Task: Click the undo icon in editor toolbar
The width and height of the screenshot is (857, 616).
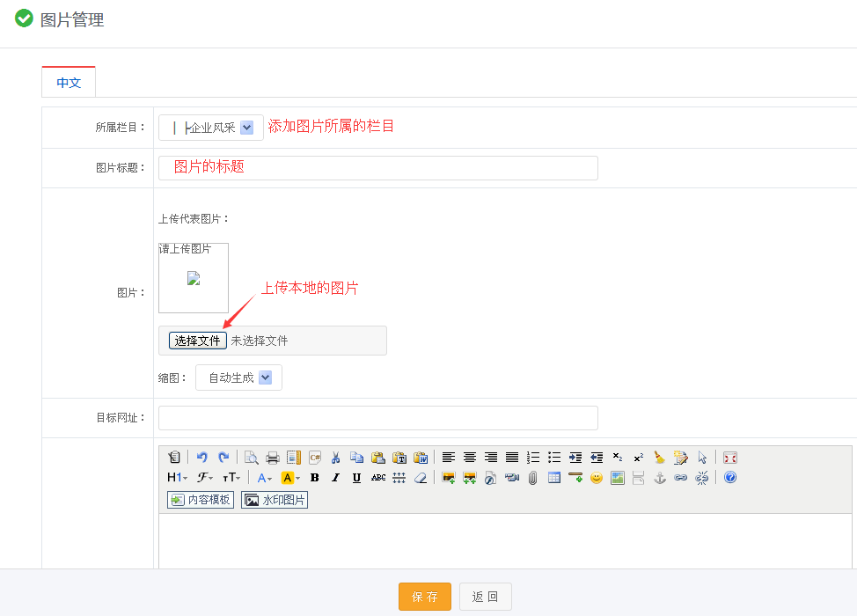Action: 202,458
